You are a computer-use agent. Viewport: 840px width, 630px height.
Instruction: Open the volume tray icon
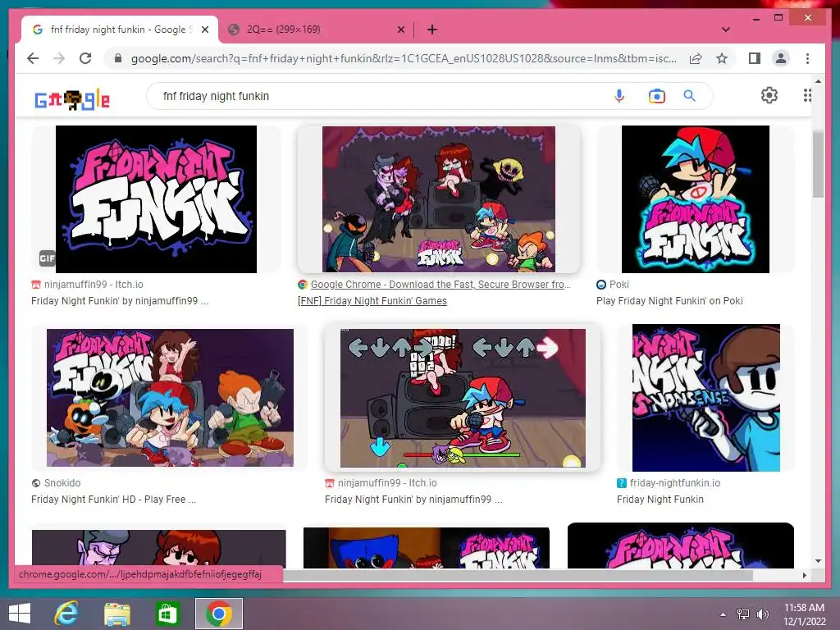pyautogui.click(x=762, y=614)
